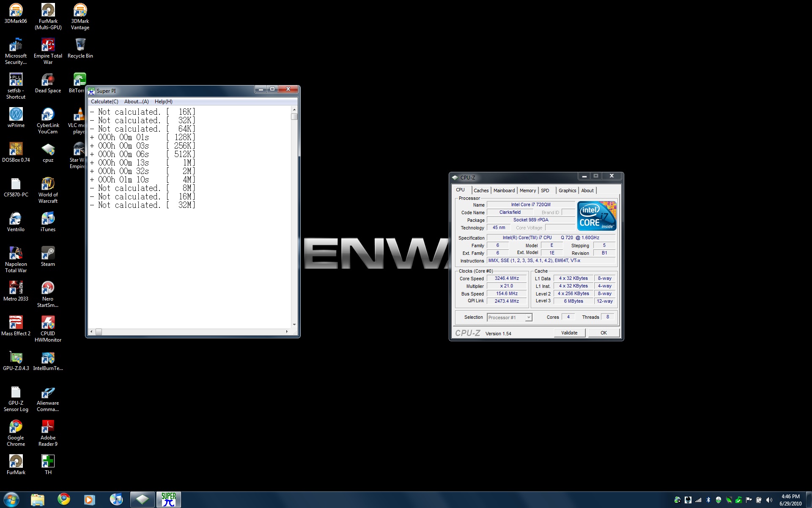Switch to SPD tab in CPU-Z

[x=545, y=190]
